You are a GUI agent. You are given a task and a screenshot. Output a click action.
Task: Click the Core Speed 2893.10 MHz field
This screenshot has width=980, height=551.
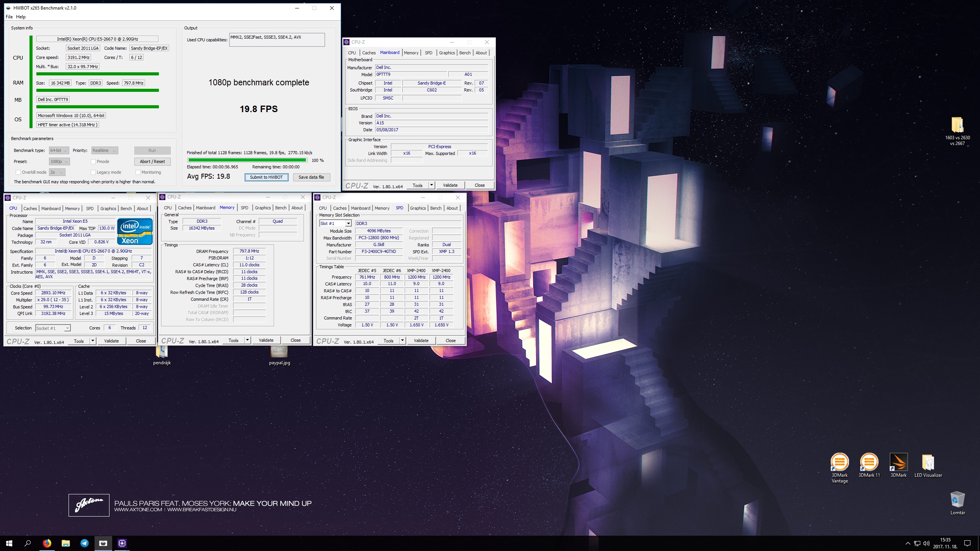tap(53, 293)
